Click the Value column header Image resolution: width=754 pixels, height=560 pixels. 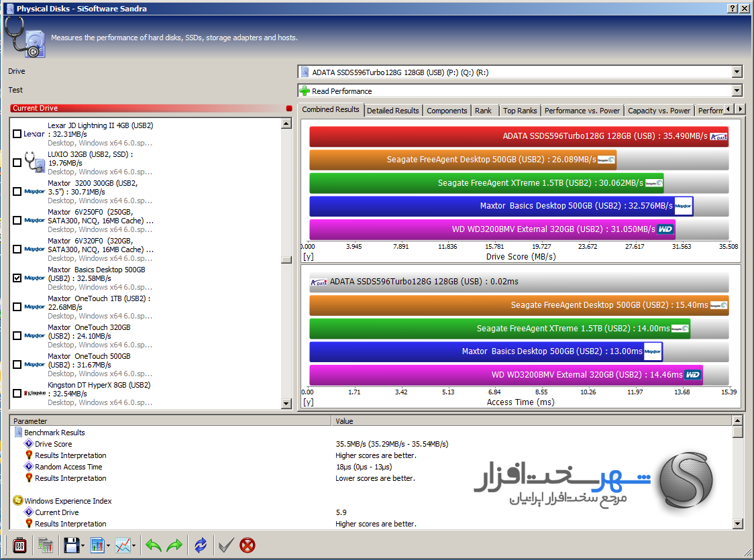tap(531, 421)
